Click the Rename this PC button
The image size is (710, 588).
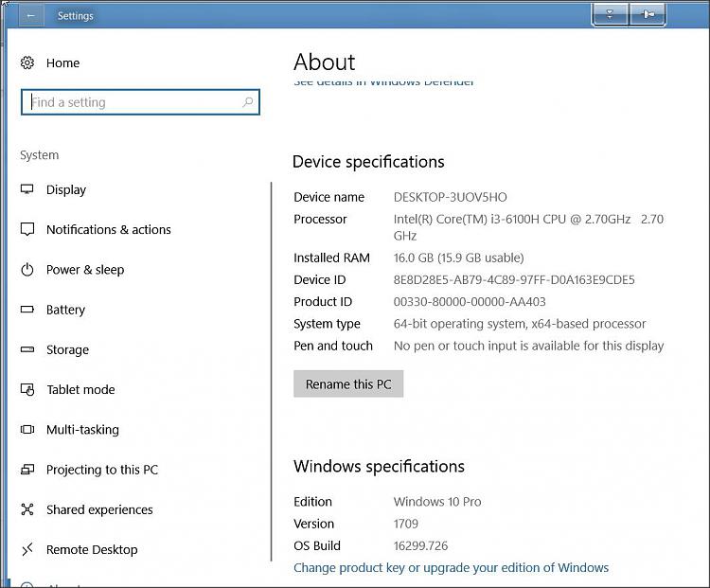(348, 383)
